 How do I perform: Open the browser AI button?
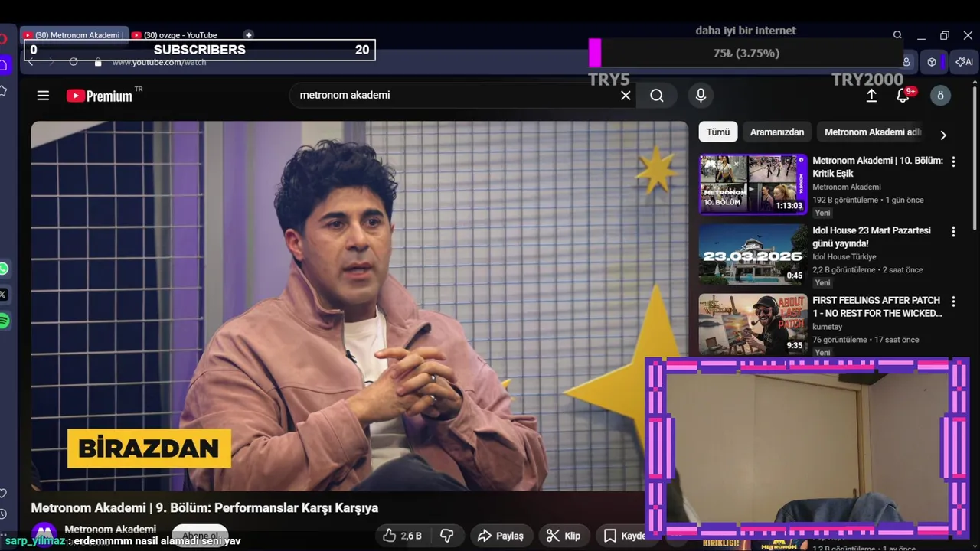tap(964, 62)
